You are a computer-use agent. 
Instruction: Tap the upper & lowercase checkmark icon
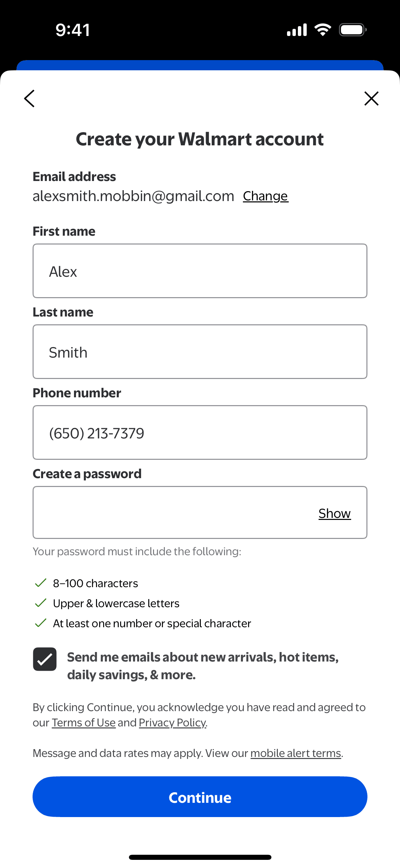pos(41,603)
